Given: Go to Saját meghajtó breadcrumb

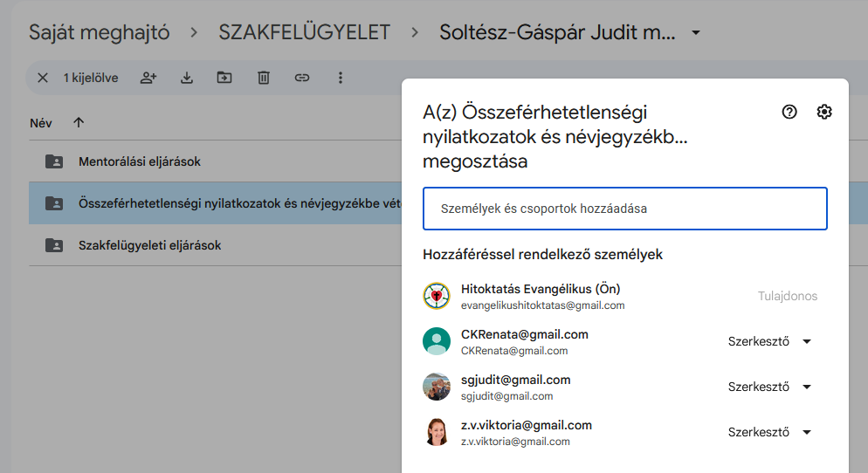Looking at the screenshot, I should 99,32.
